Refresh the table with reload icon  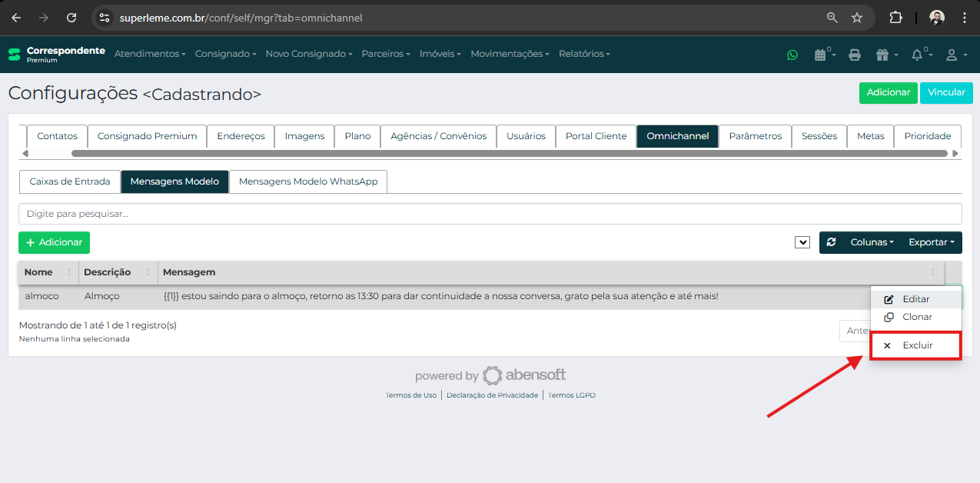tap(831, 242)
